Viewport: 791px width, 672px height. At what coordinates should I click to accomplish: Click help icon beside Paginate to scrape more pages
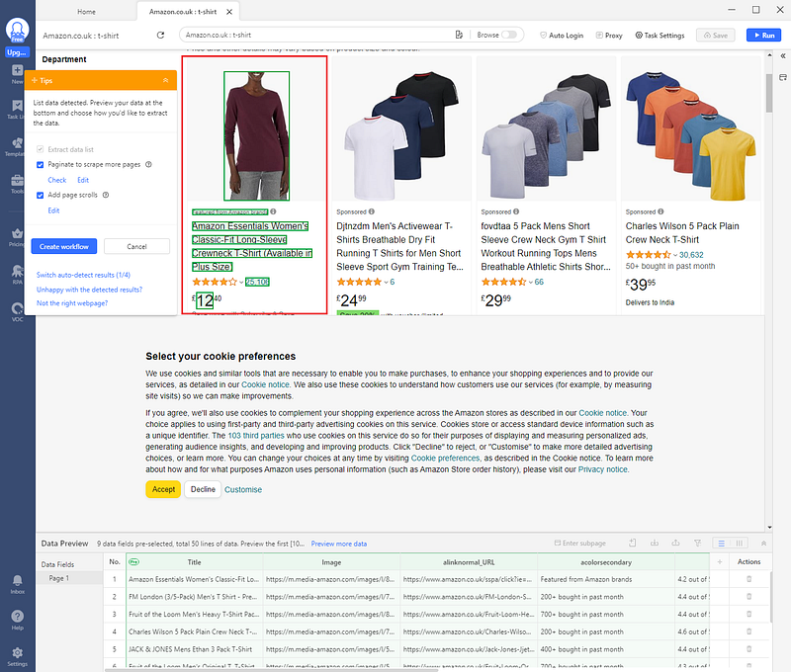[148, 164]
